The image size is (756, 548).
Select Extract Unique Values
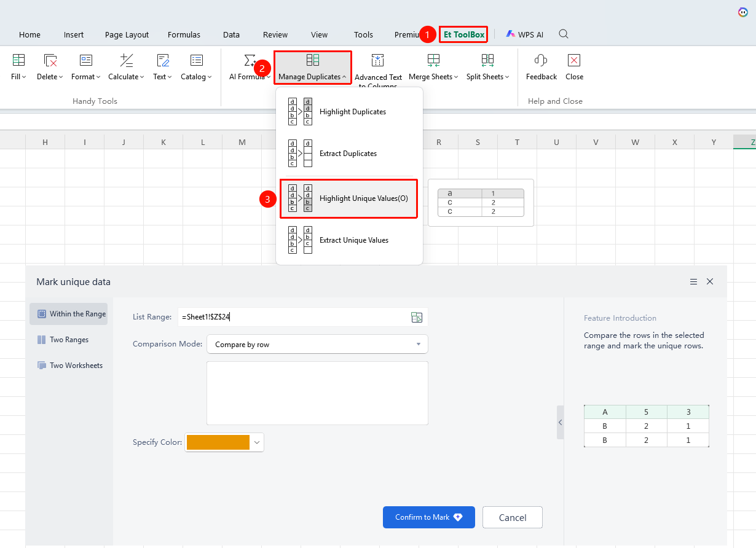point(349,240)
